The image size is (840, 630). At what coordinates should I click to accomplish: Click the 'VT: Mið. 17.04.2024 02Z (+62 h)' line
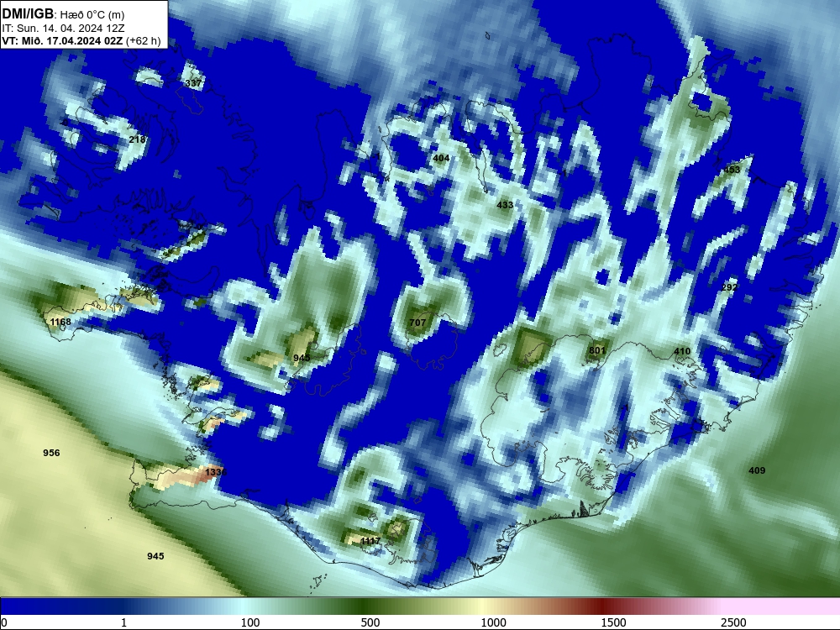(81, 40)
